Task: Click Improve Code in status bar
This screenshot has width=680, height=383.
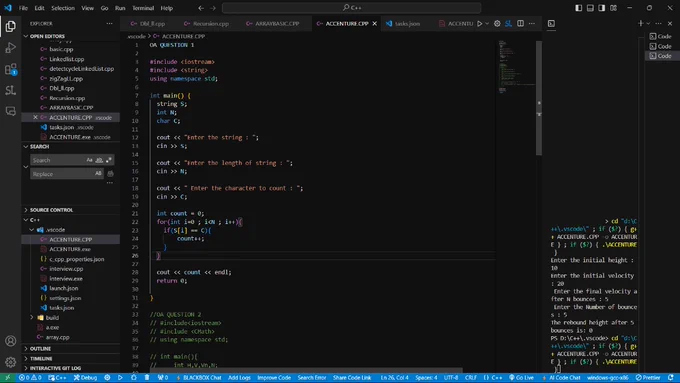Action: pos(274,378)
